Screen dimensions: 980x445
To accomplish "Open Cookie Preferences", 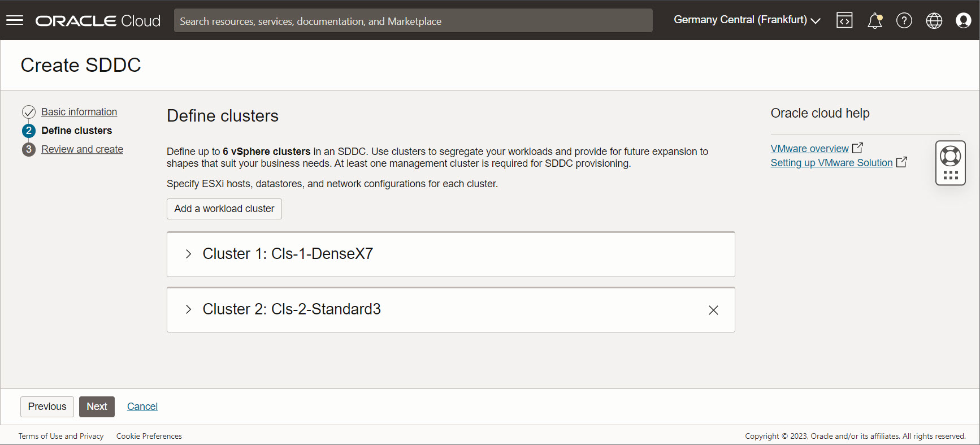I will (149, 436).
